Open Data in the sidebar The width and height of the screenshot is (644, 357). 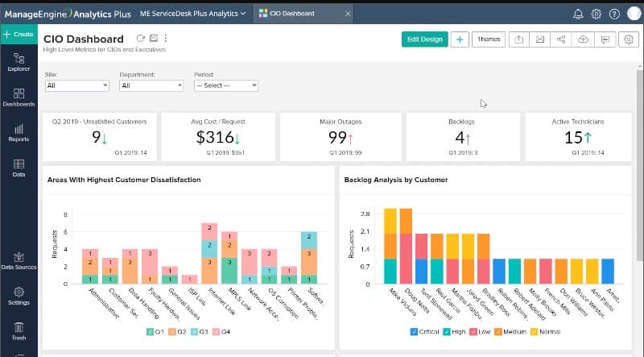[x=19, y=168]
